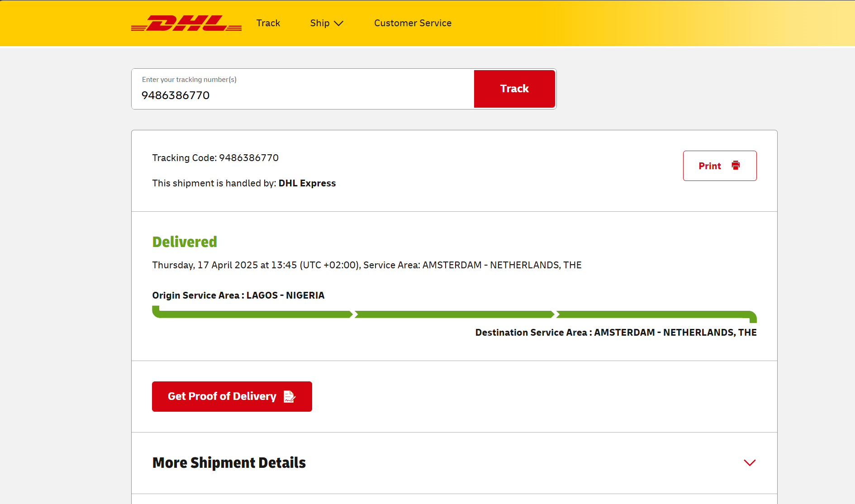The width and height of the screenshot is (855, 504).
Task: Click the green Delivered status heading
Action: point(185,242)
